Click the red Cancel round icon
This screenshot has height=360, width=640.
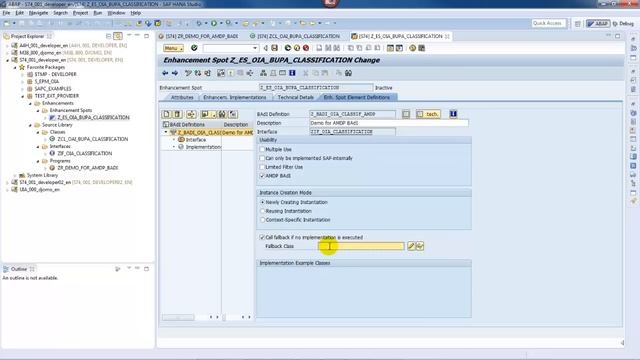coord(306,48)
